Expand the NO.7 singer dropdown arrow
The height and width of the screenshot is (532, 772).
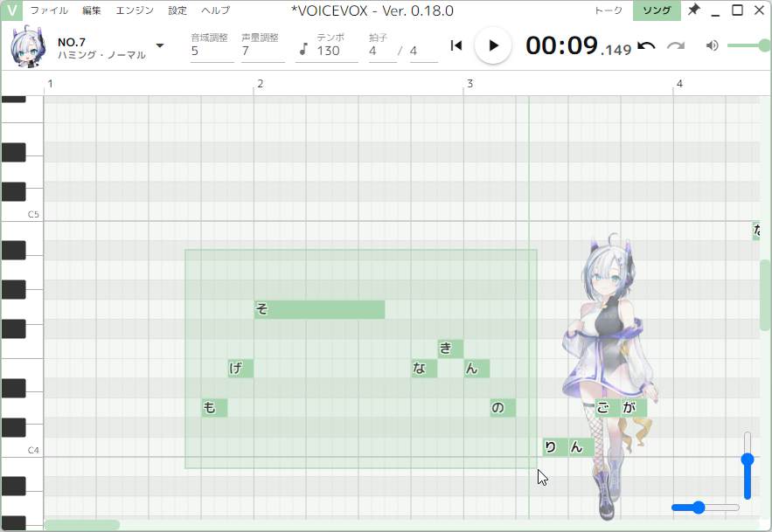pyautogui.click(x=159, y=45)
